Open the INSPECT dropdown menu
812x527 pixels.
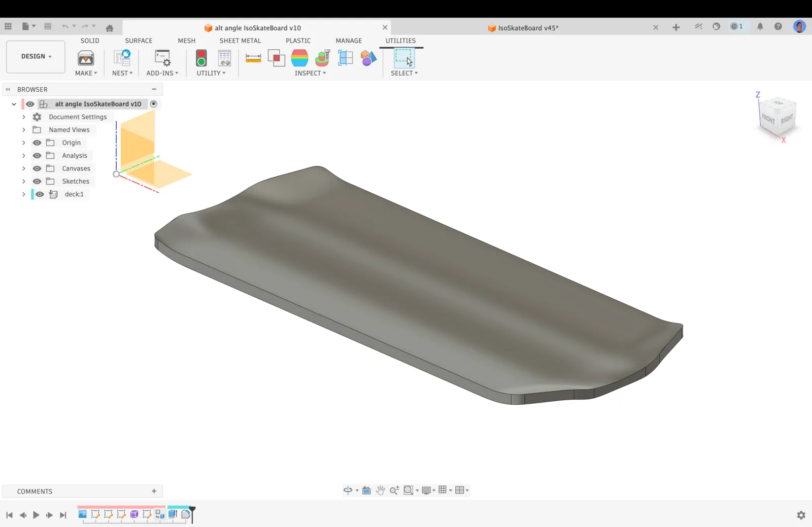[x=310, y=73]
